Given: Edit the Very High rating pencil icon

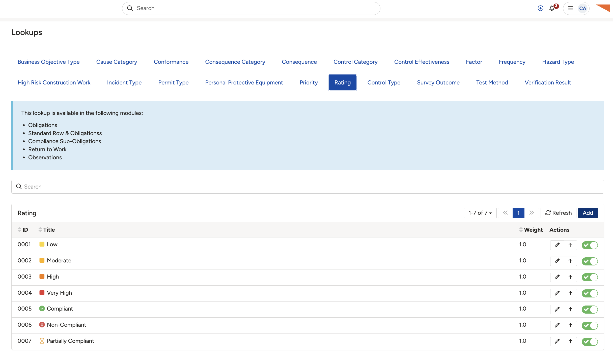Looking at the screenshot, I should pyautogui.click(x=557, y=293).
